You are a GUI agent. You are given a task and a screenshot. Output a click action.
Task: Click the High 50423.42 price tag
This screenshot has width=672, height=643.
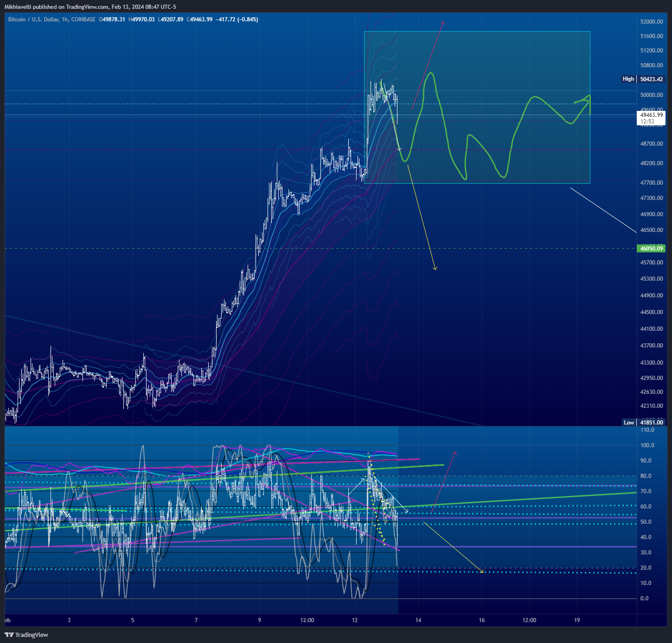(x=643, y=79)
